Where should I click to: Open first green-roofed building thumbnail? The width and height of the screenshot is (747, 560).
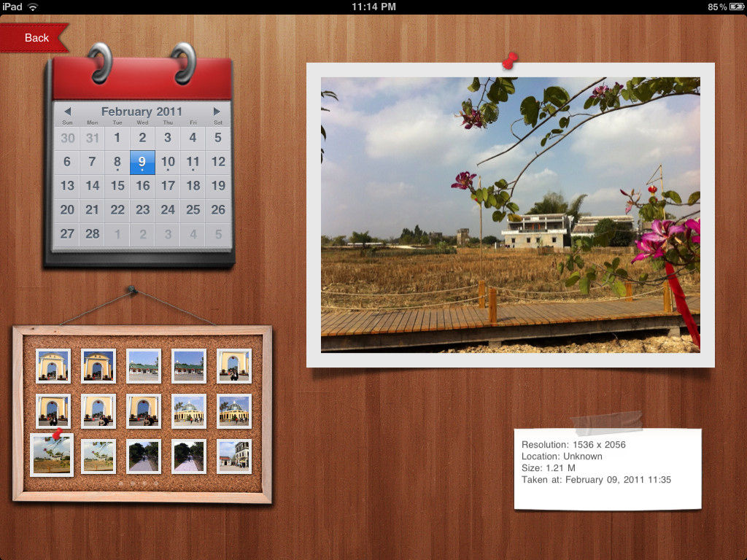click(x=144, y=366)
